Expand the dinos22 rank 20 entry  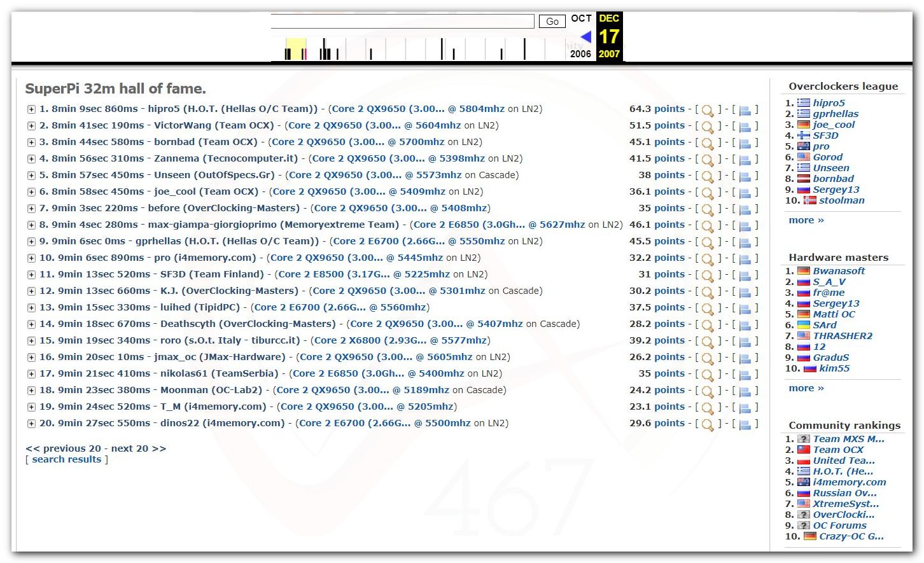31,424
